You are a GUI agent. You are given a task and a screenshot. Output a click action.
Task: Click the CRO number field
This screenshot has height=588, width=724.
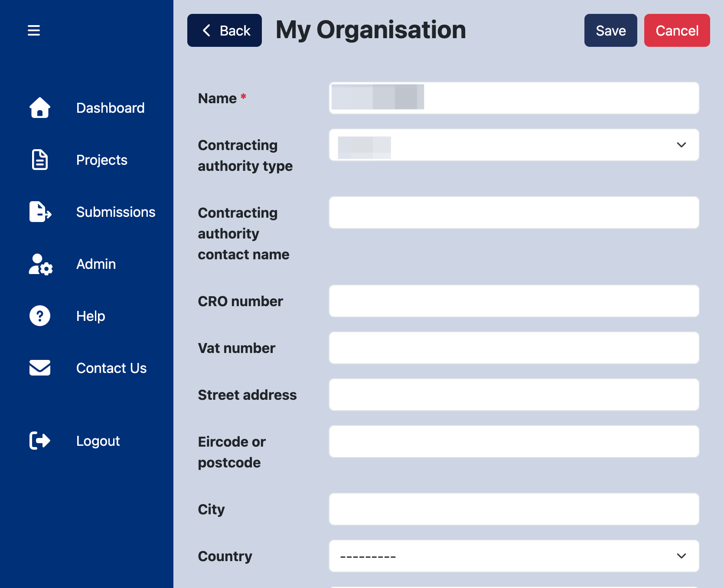(514, 301)
